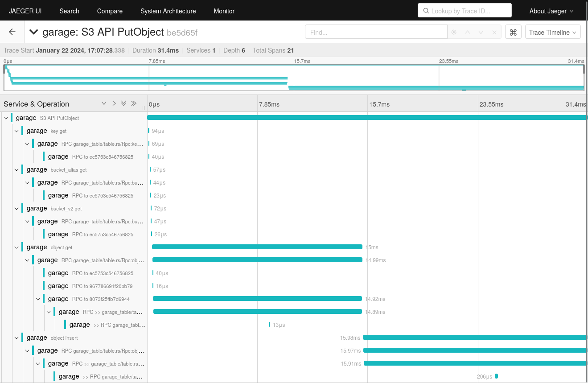Open the About Jaeger menu
This screenshot has height=383, width=588.
pos(551,11)
